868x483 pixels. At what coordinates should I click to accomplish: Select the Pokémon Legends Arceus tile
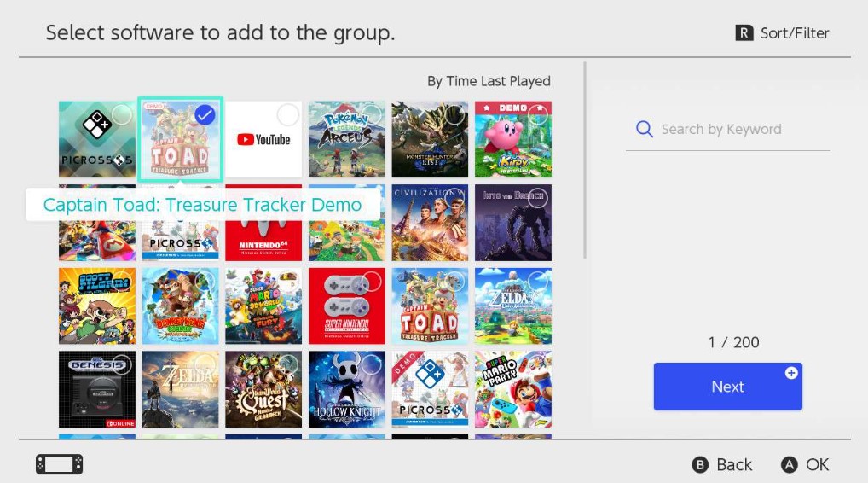[x=346, y=139]
